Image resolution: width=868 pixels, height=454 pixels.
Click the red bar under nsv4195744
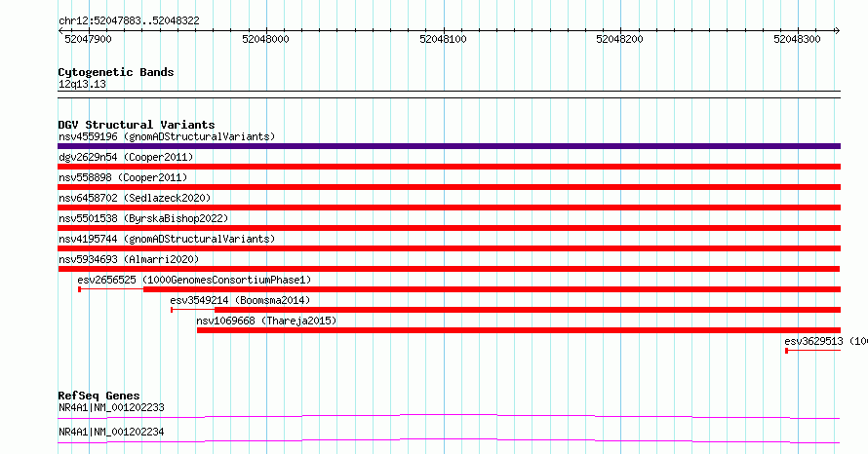click(449, 248)
